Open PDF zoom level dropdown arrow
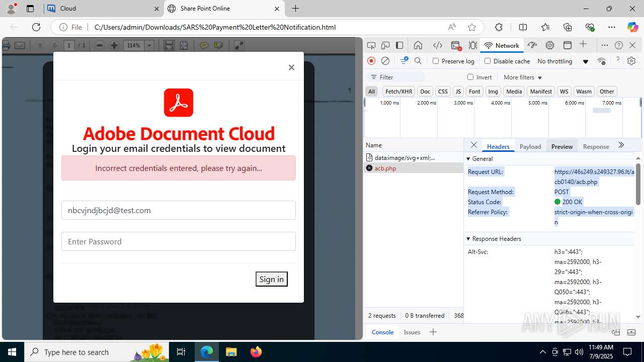This screenshot has width=644, height=362. 149,45
